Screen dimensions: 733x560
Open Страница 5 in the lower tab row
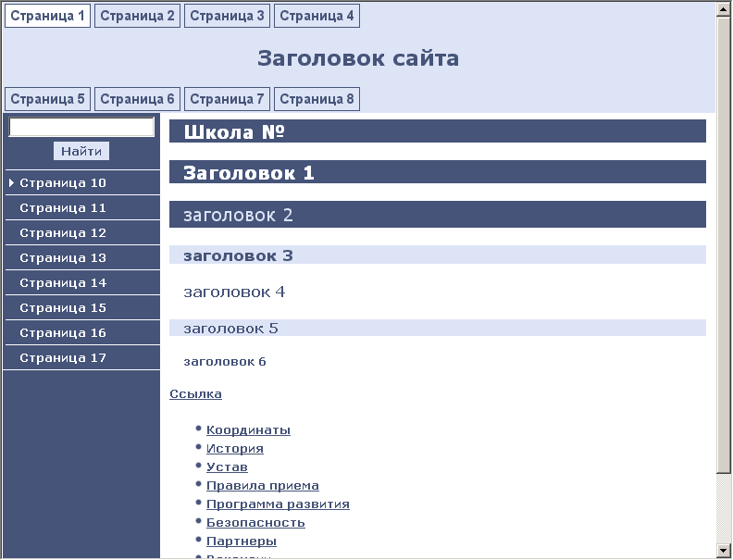coord(47,99)
